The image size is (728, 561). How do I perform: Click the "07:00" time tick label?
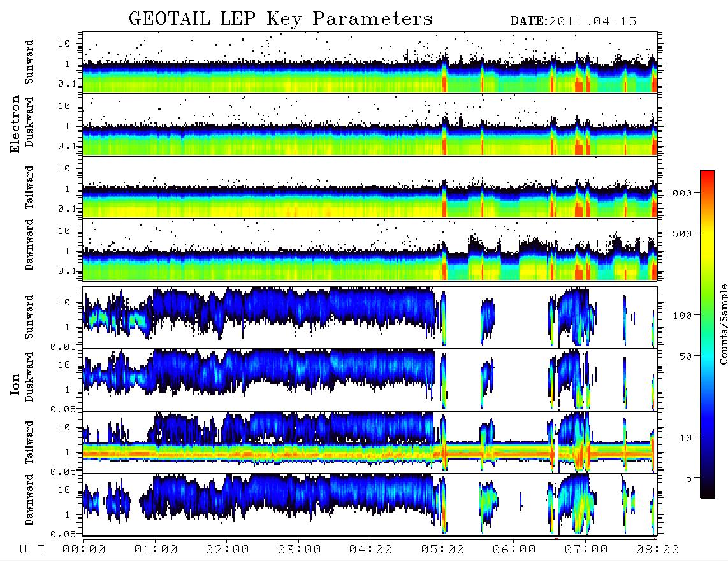(x=586, y=550)
